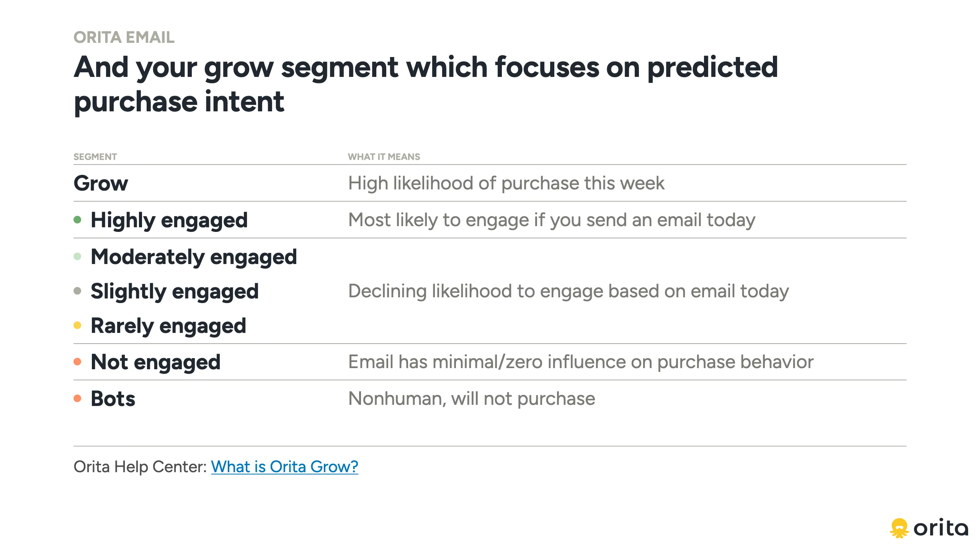The width and height of the screenshot is (980, 551).
Task: Click the green dot beside Highly engaged
Action: pos(77,220)
